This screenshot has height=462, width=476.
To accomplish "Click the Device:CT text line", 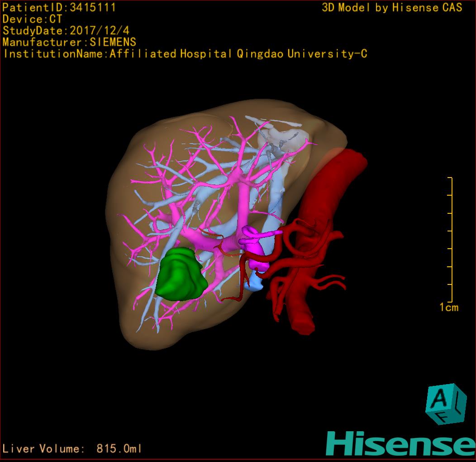I will click(x=32, y=19).
